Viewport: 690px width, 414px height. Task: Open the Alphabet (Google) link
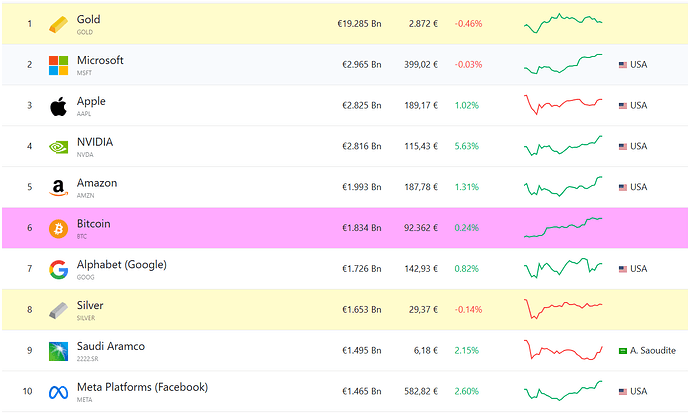click(121, 265)
